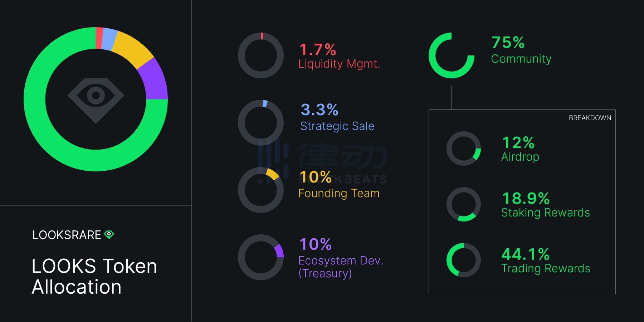
Task: Click the Strategic Sale ring icon
Action: (261, 123)
